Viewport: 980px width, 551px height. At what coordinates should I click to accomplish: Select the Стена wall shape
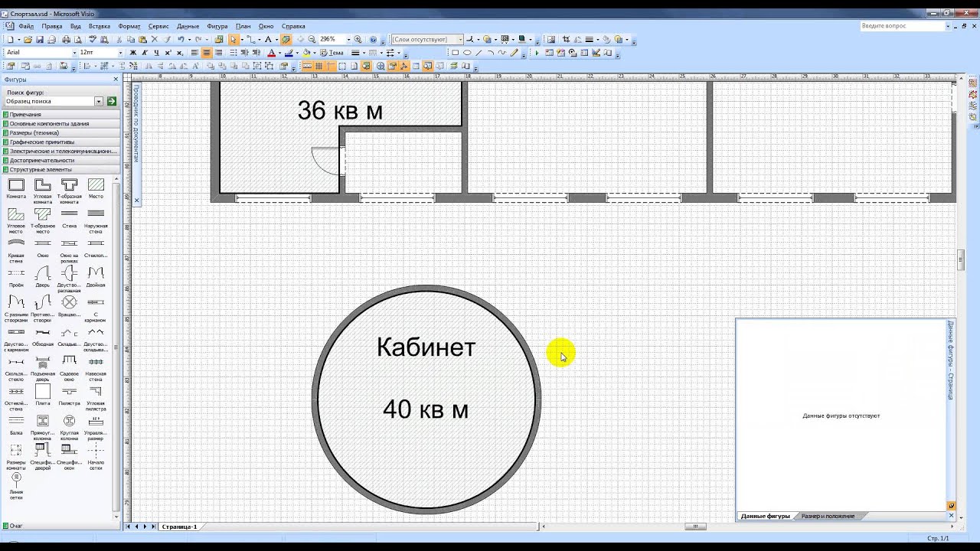click(69, 219)
